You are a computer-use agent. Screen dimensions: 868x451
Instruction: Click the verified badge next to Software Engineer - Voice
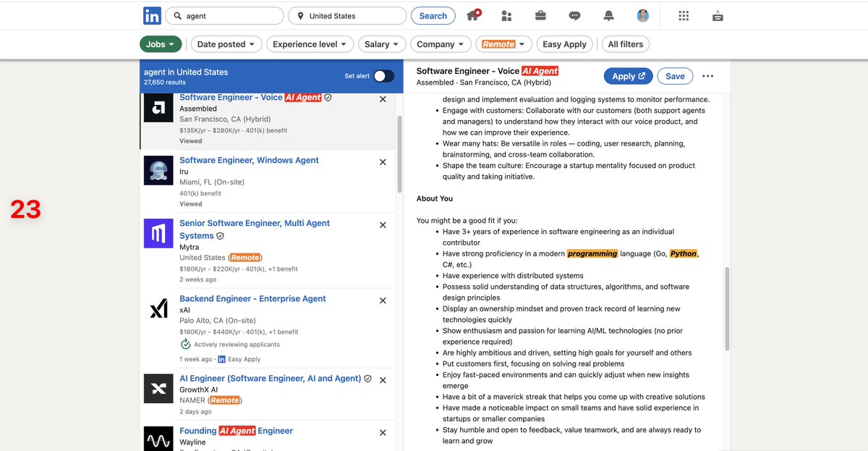point(328,96)
